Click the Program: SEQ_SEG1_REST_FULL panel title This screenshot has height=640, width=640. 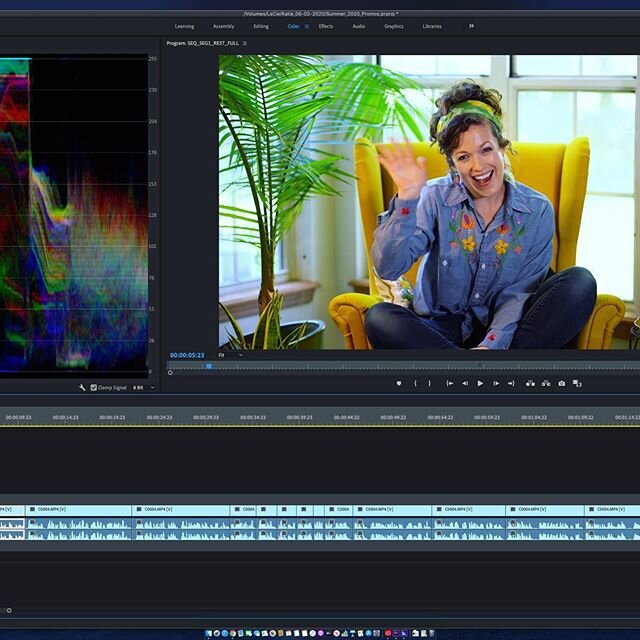coord(202,43)
